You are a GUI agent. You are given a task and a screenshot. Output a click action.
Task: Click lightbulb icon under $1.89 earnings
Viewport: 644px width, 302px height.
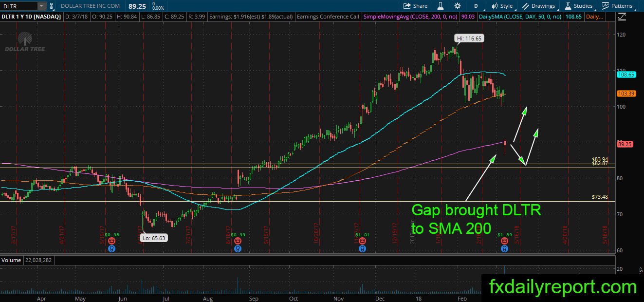point(504,248)
